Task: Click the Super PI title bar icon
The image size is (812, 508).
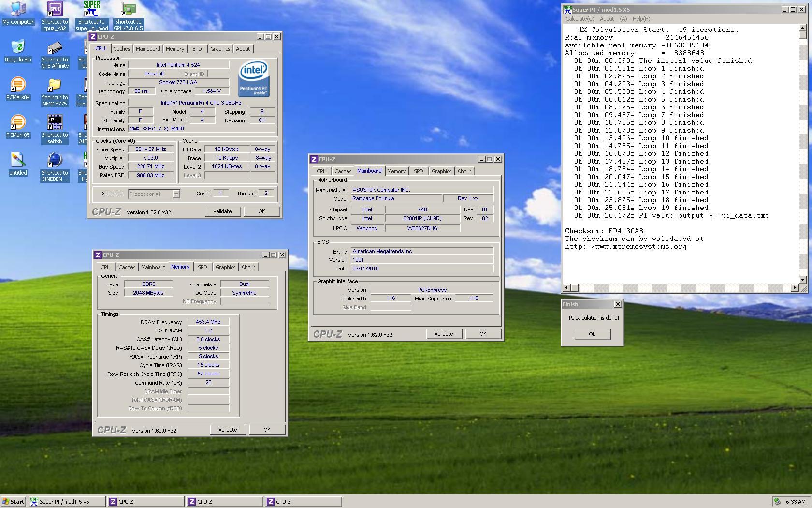Action: [x=568, y=9]
